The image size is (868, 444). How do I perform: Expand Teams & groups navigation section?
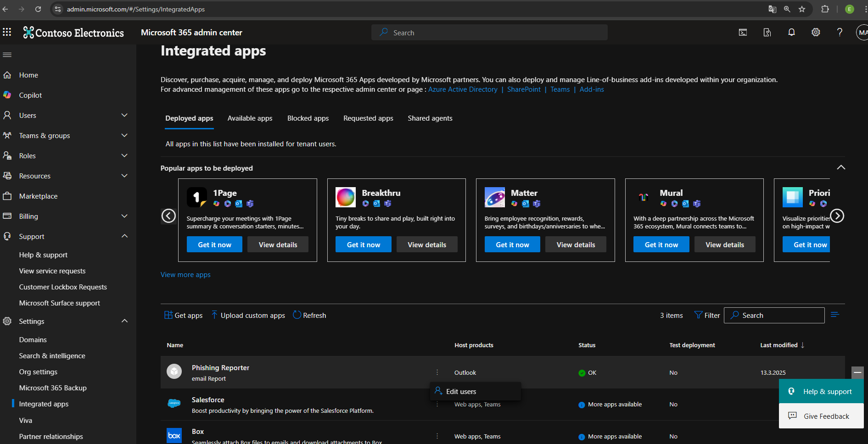(x=124, y=135)
